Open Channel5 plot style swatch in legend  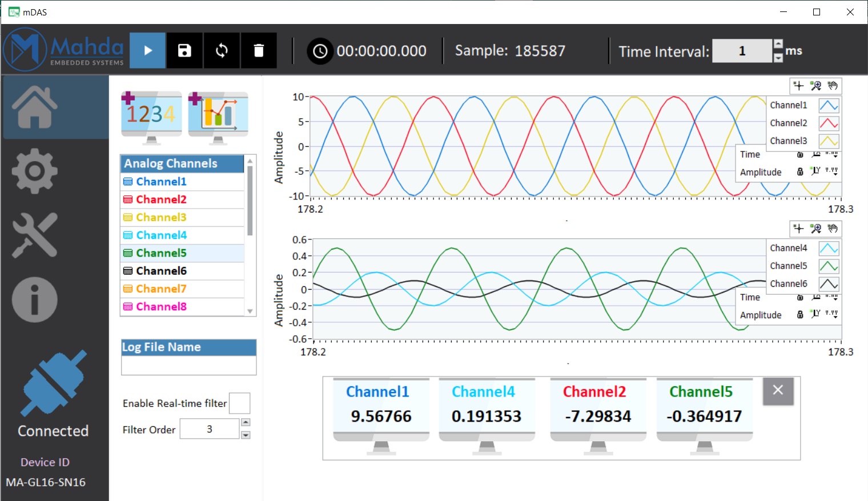[x=829, y=266]
